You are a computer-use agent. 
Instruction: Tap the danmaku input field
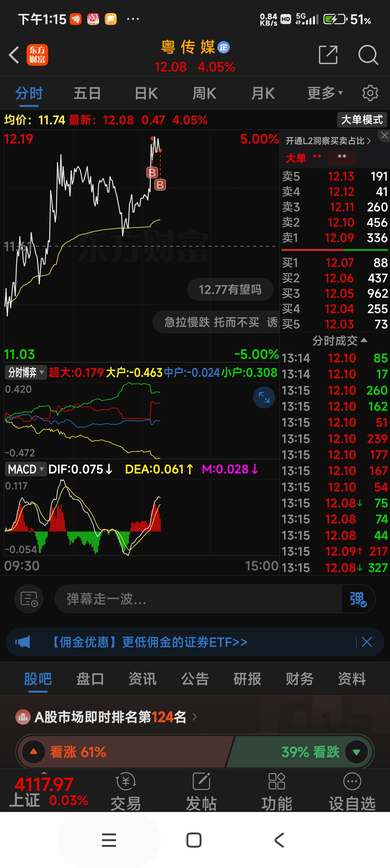tap(198, 599)
